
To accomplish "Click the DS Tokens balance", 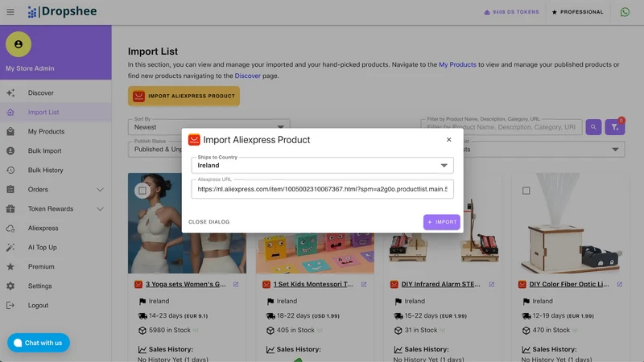I will coord(511,12).
